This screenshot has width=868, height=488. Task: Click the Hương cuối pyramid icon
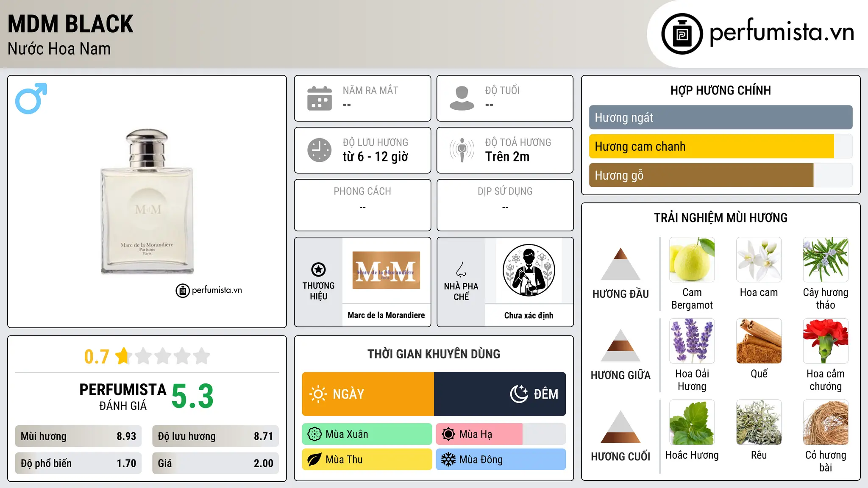point(620,427)
